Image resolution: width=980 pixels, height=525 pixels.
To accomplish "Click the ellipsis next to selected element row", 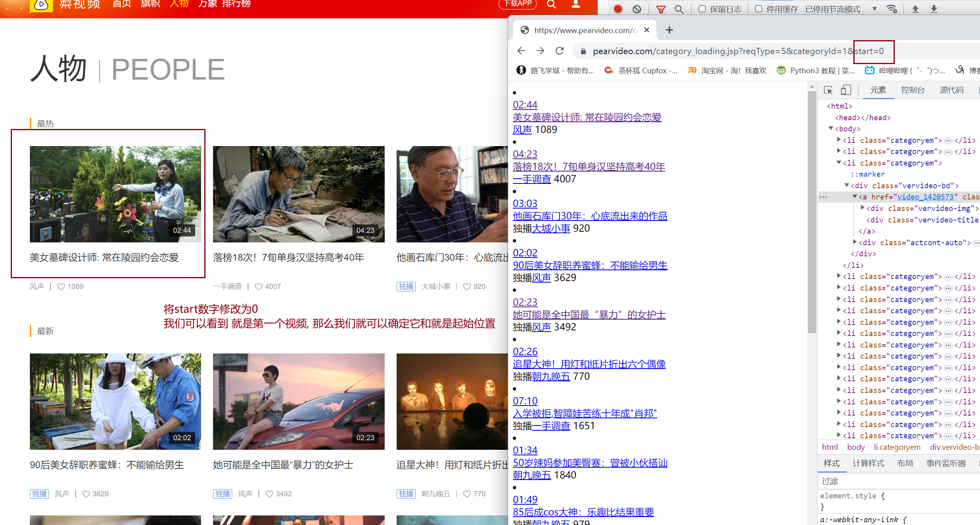I will [823, 197].
